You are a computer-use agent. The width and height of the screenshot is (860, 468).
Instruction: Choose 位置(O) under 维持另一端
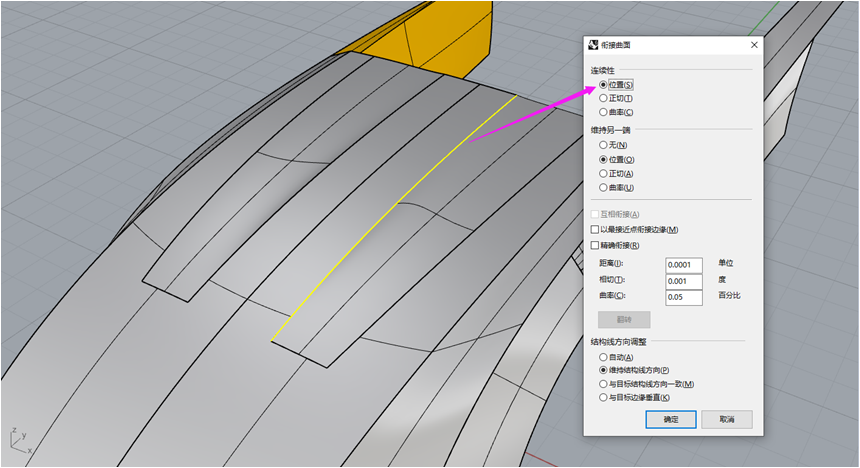pos(603,159)
